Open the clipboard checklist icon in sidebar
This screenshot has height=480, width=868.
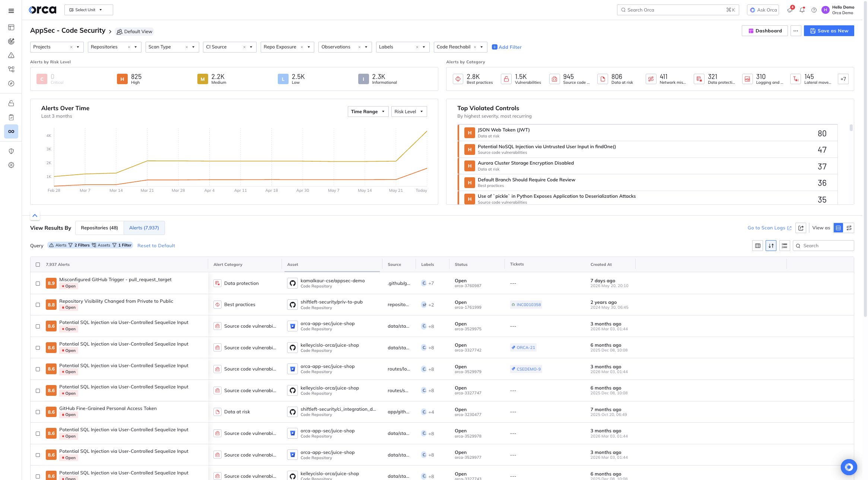(11, 117)
